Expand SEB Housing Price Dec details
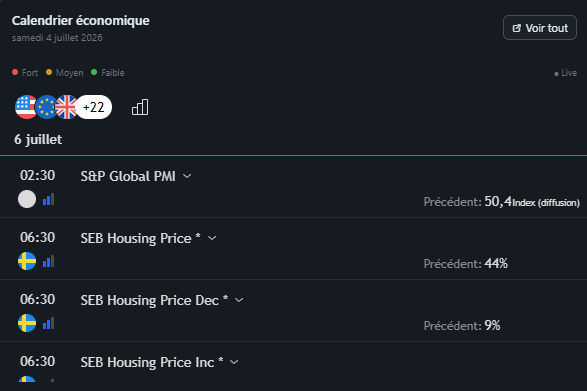The image size is (587, 391). (x=239, y=300)
